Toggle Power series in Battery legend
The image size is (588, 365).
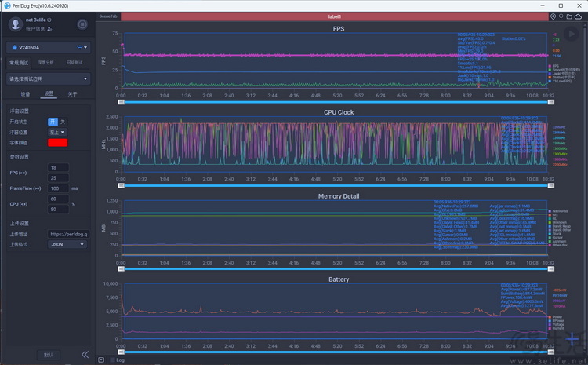pos(555,317)
